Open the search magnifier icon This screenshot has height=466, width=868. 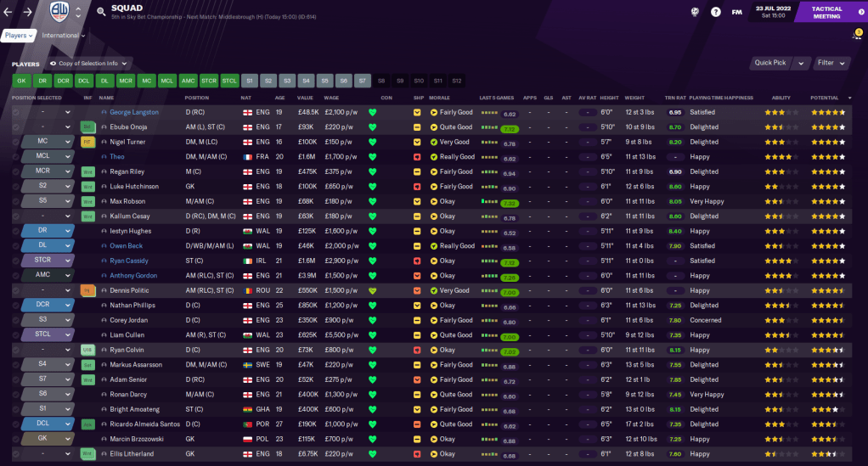pyautogui.click(x=101, y=12)
